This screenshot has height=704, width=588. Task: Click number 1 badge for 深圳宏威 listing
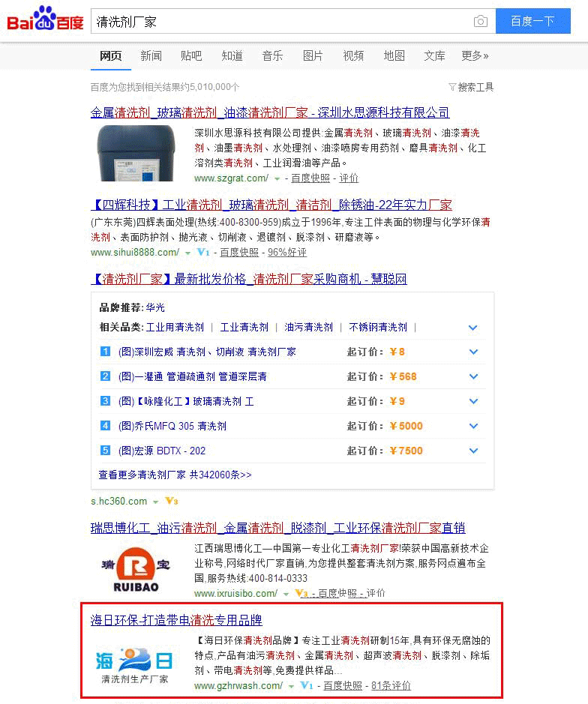[x=105, y=351]
